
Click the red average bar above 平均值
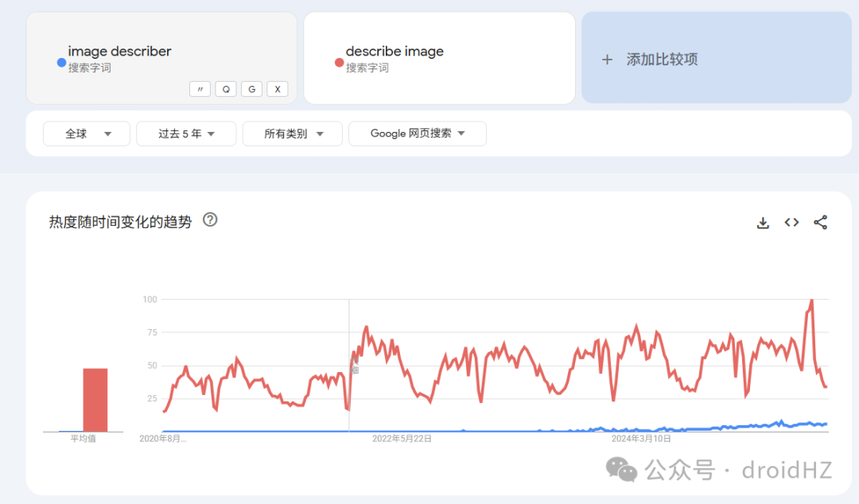coord(95,400)
